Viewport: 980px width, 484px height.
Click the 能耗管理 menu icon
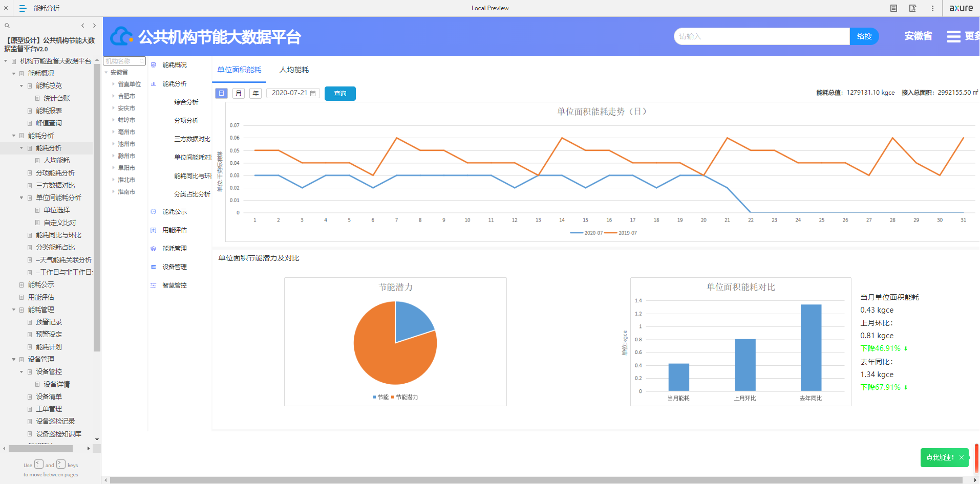tap(153, 249)
